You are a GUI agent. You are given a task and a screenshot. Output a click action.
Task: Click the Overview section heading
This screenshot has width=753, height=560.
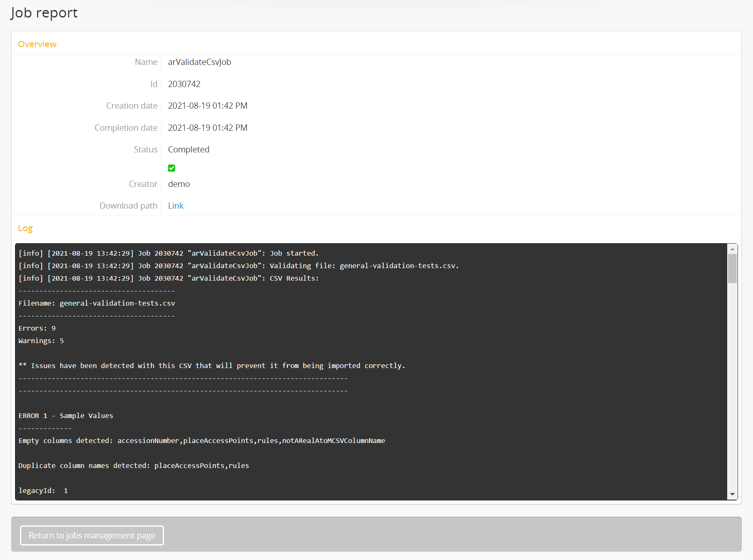pyautogui.click(x=37, y=44)
